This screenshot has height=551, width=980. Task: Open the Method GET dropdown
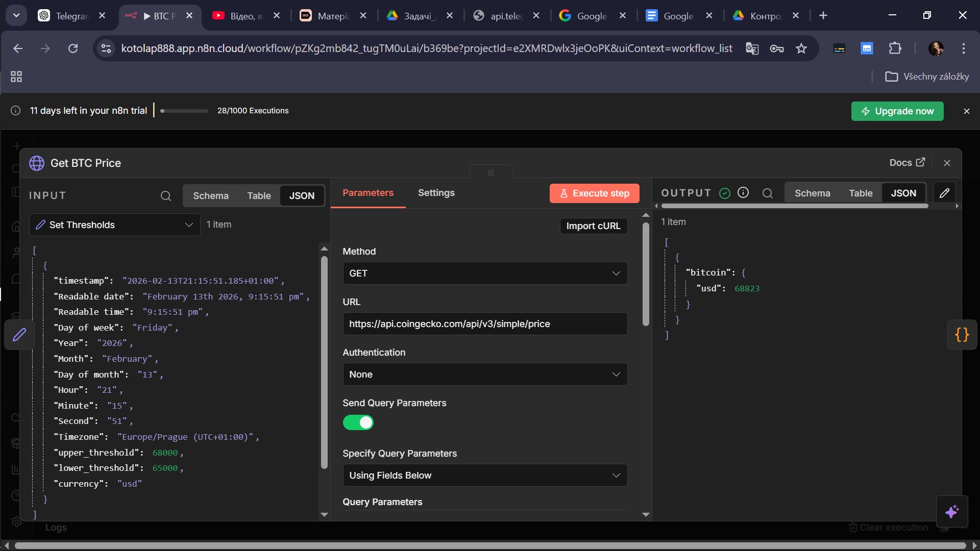485,273
